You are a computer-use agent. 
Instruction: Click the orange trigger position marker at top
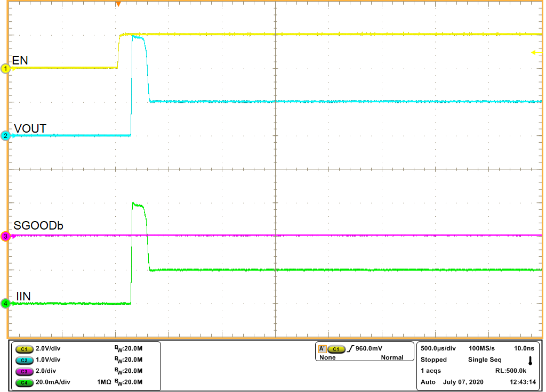click(x=118, y=4)
